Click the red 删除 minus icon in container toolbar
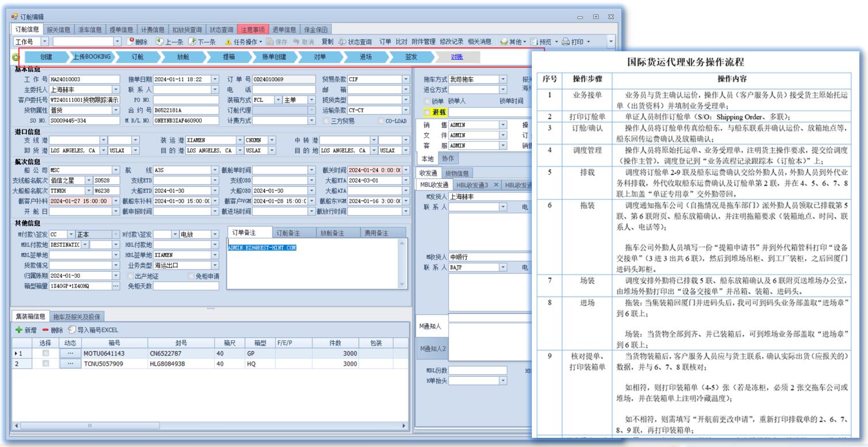868x447 pixels. pos(45,330)
